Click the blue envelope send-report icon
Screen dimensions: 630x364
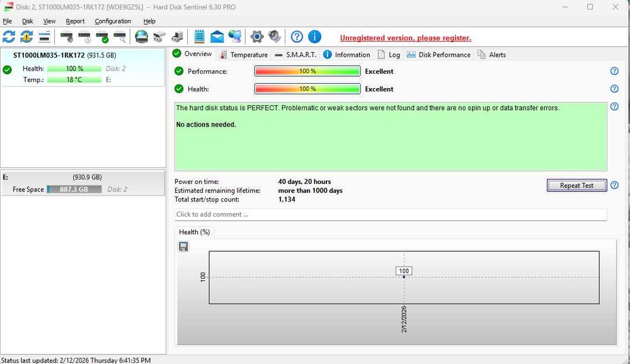217,37
